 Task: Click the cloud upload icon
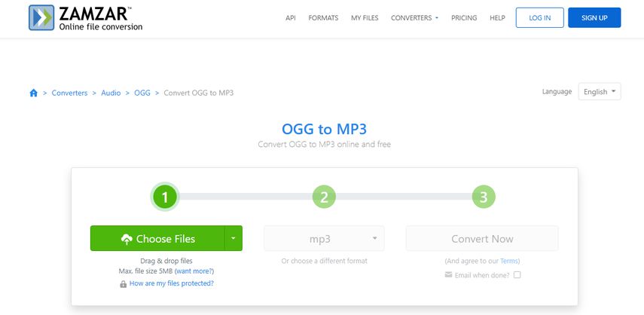click(x=127, y=239)
